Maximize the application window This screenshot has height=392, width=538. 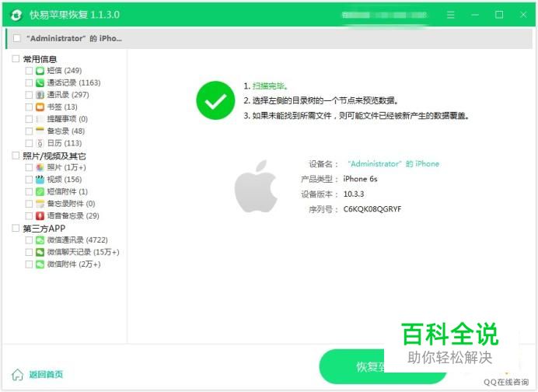click(499, 15)
